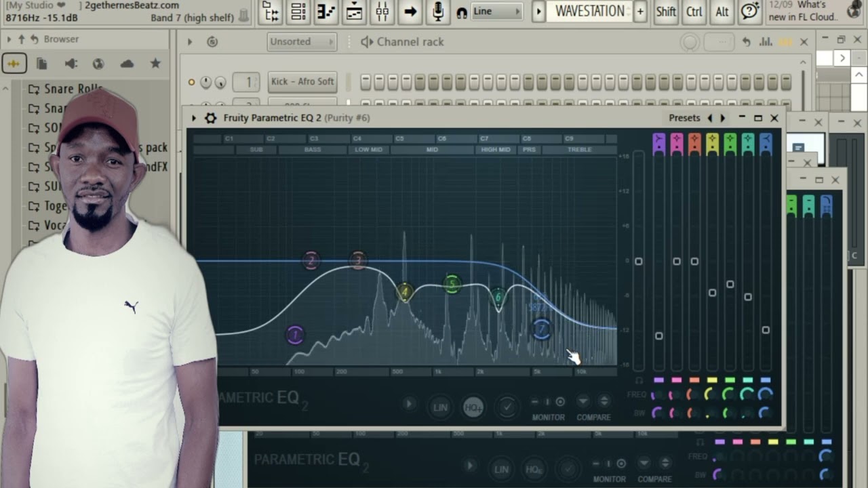
Task: Toggle the Channel rack graph editor bars icon
Action: coord(766,42)
